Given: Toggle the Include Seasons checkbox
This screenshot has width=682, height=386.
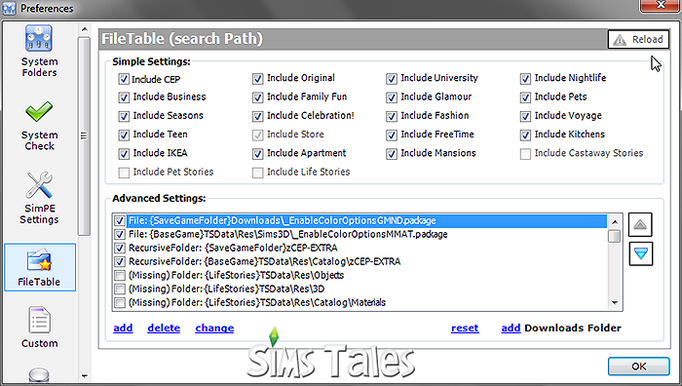Looking at the screenshot, I should pos(124,116).
